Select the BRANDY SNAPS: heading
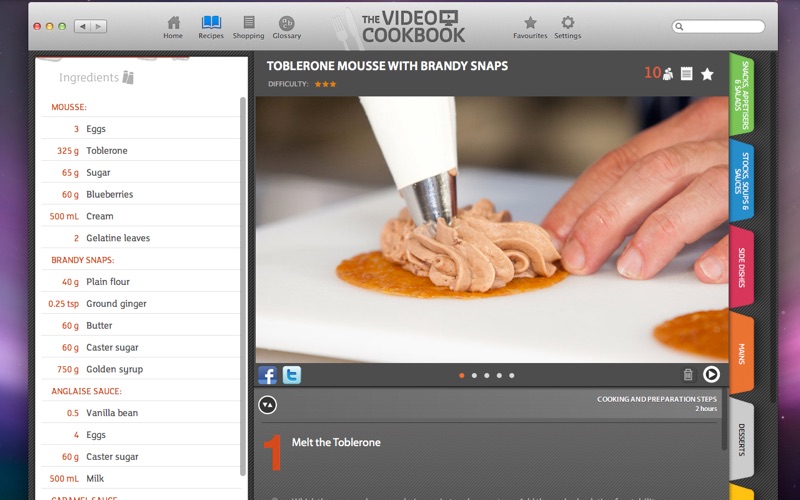Image resolution: width=800 pixels, height=500 pixels. point(83,260)
